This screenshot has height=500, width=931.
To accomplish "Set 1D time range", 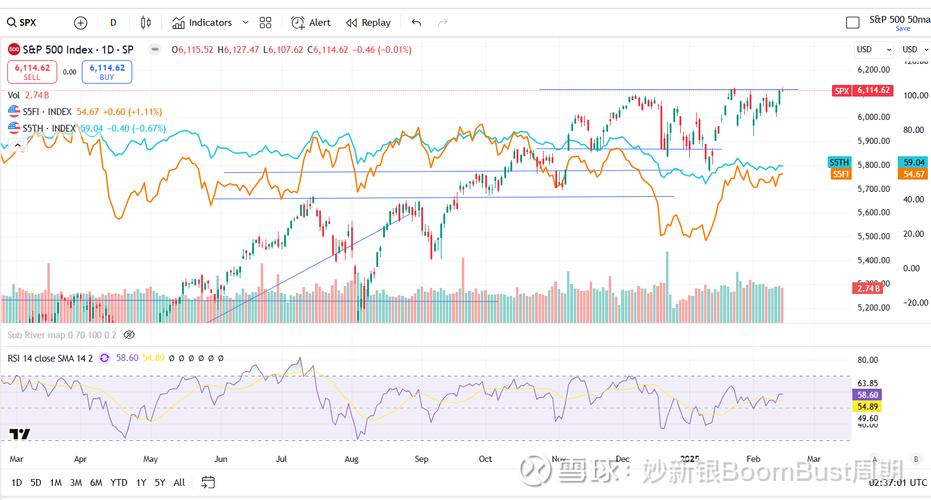I will click(x=17, y=483).
